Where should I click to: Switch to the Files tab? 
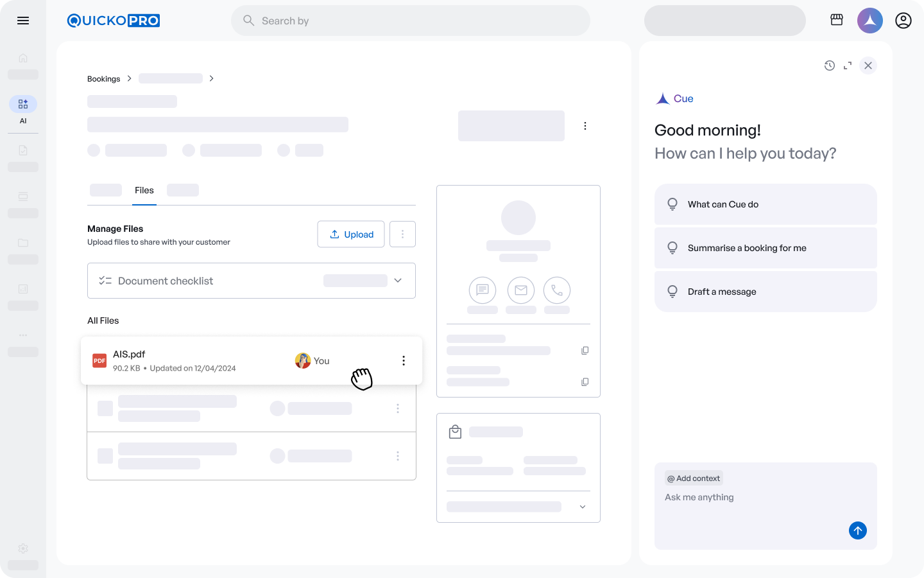tap(144, 191)
